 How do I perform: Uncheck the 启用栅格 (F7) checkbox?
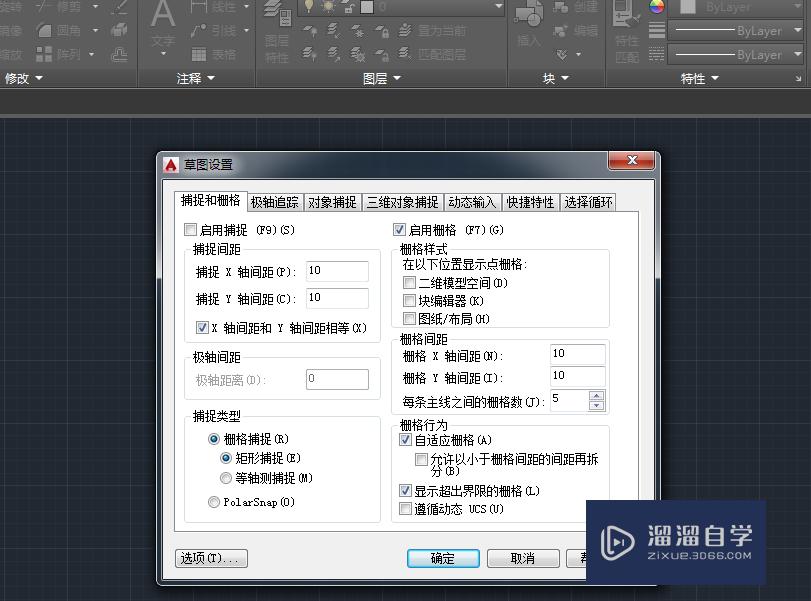[399, 229]
